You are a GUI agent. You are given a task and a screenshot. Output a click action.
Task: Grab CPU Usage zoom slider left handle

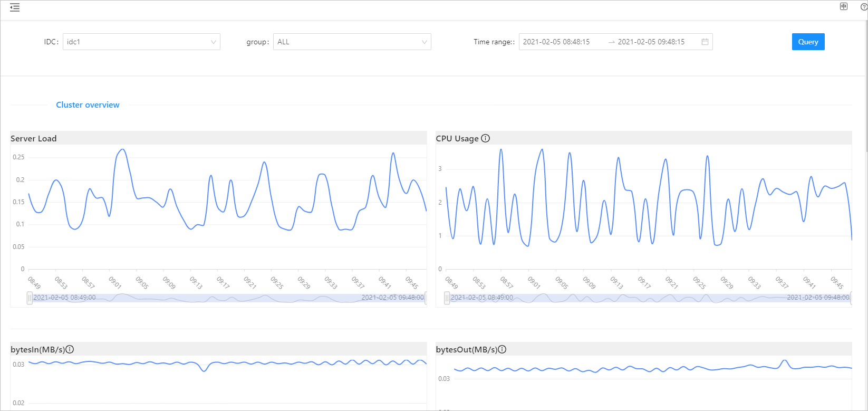(447, 298)
